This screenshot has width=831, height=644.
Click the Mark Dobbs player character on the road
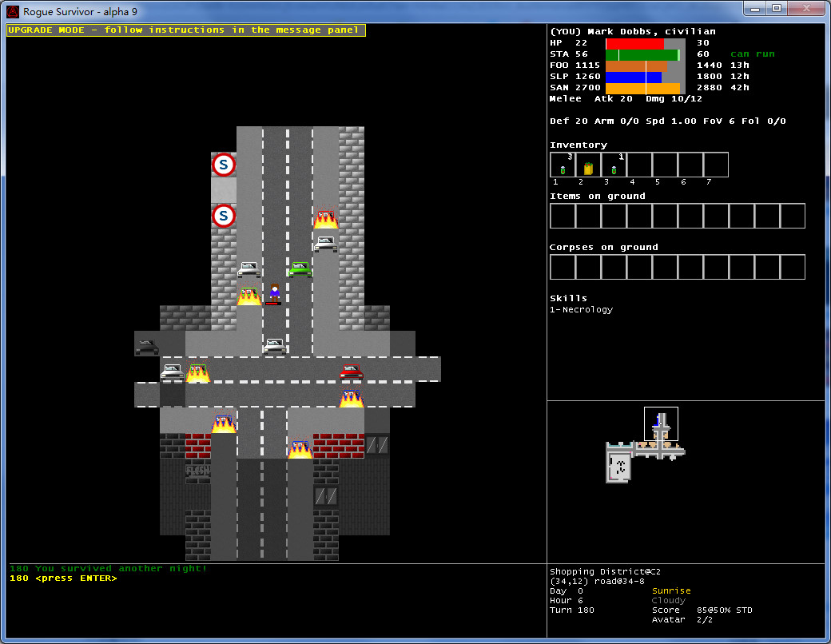coord(274,294)
